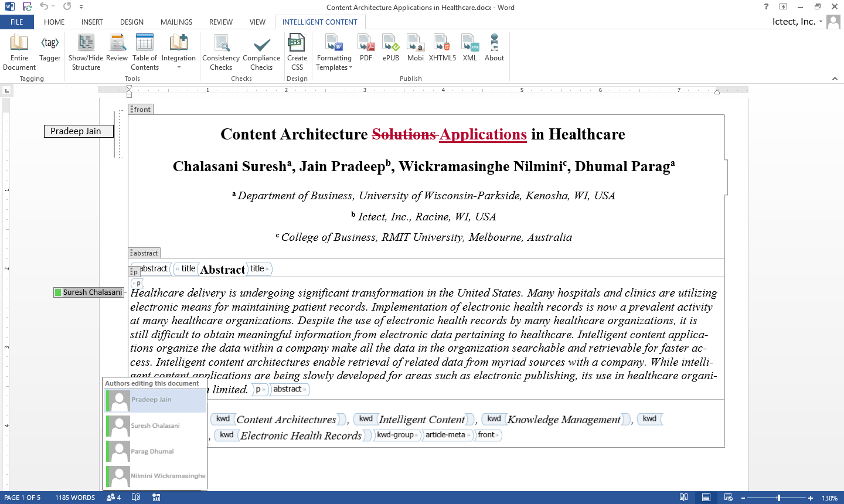Click the Knowledge Management keyword text
This screenshot has width=844, height=504.
pos(564,420)
